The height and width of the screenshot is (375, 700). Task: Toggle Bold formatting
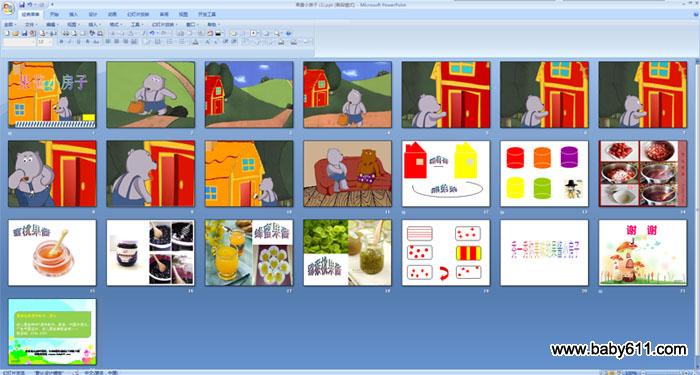point(62,42)
